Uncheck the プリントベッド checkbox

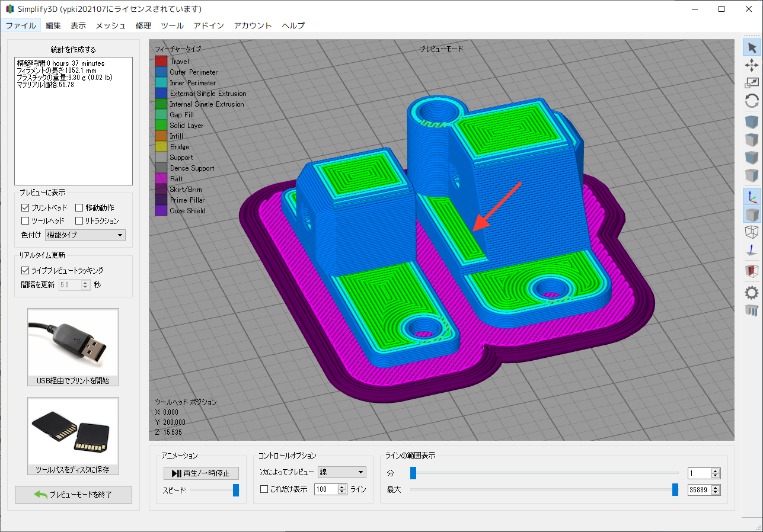point(25,208)
